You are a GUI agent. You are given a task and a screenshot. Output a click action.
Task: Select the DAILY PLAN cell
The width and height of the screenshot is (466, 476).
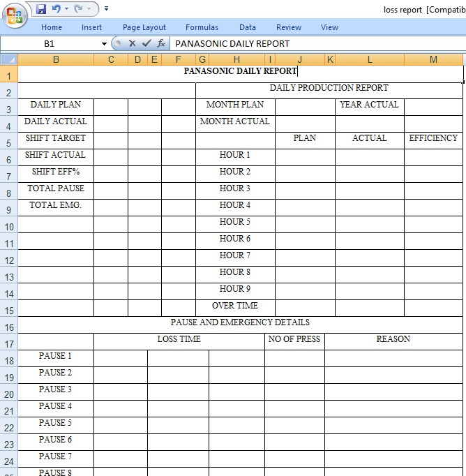(56, 107)
